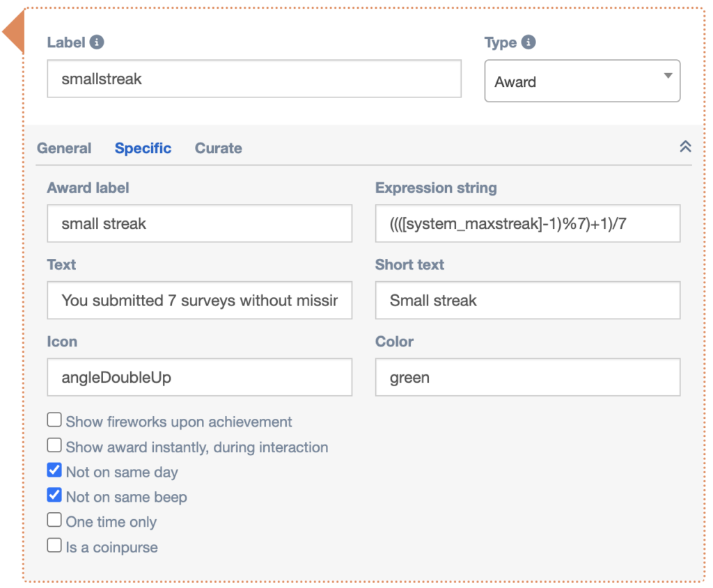Click the orange arrow marker at top left
This screenshot has height=588, width=713.
13,32
